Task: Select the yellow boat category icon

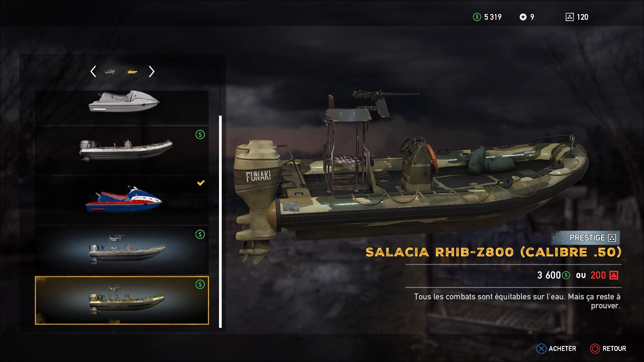Action: pos(132,72)
